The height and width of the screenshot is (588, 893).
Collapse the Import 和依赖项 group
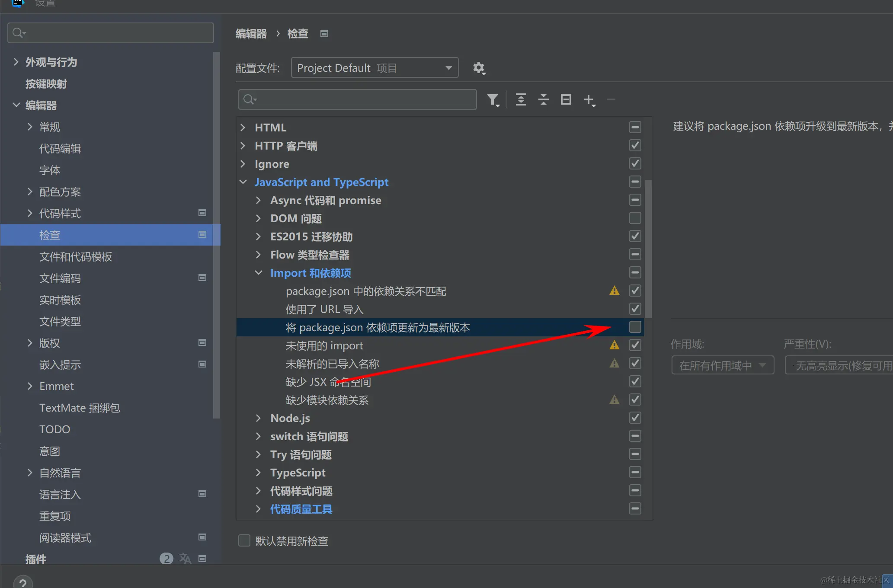point(258,273)
